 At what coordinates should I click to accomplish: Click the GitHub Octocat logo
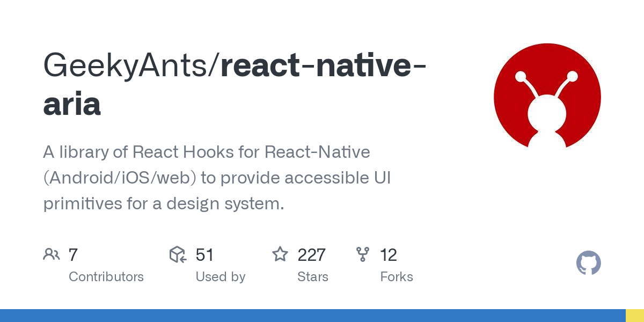pyautogui.click(x=589, y=263)
